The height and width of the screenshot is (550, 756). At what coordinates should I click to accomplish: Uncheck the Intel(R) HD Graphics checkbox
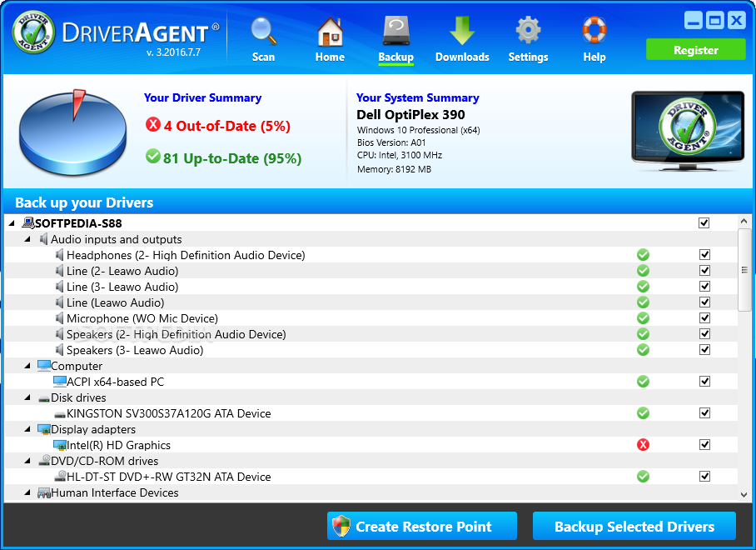click(x=704, y=445)
